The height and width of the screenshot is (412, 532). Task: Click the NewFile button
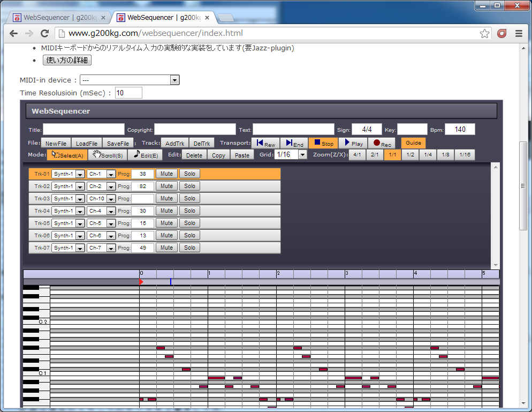[56, 143]
